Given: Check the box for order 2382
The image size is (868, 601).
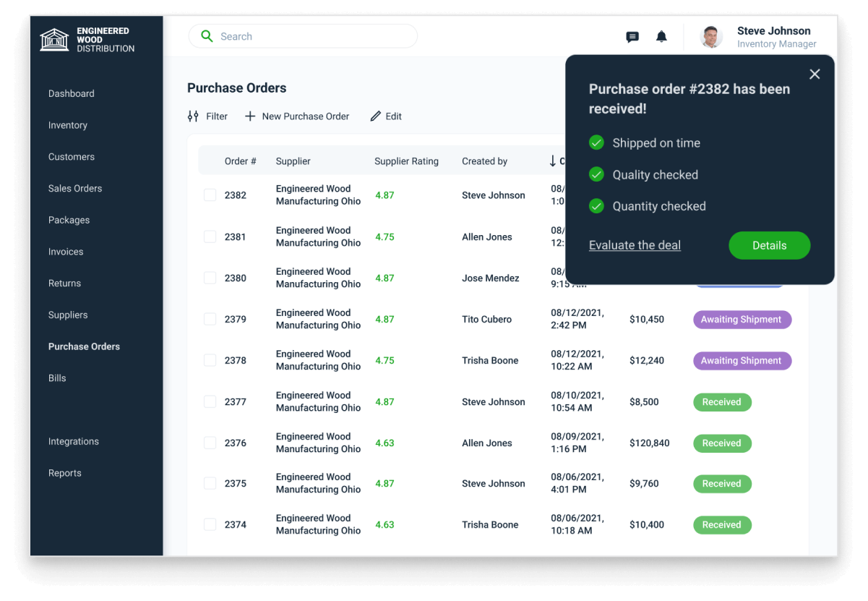Looking at the screenshot, I should (x=210, y=195).
